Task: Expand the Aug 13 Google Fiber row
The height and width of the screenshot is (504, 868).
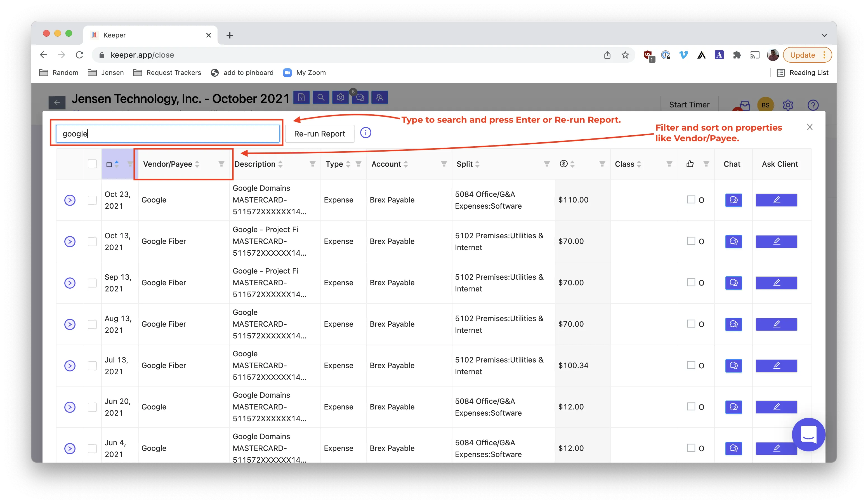Action: (70, 324)
